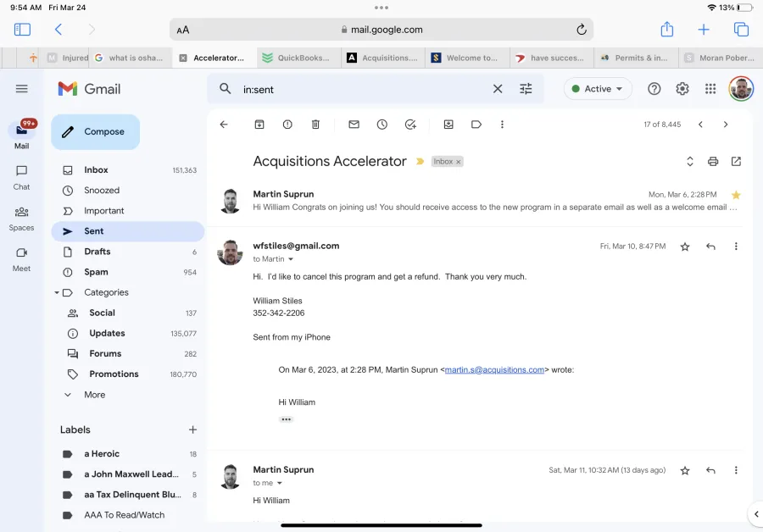The height and width of the screenshot is (532, 763).
Task: Open the Updates category
Action: pos(128,334)
